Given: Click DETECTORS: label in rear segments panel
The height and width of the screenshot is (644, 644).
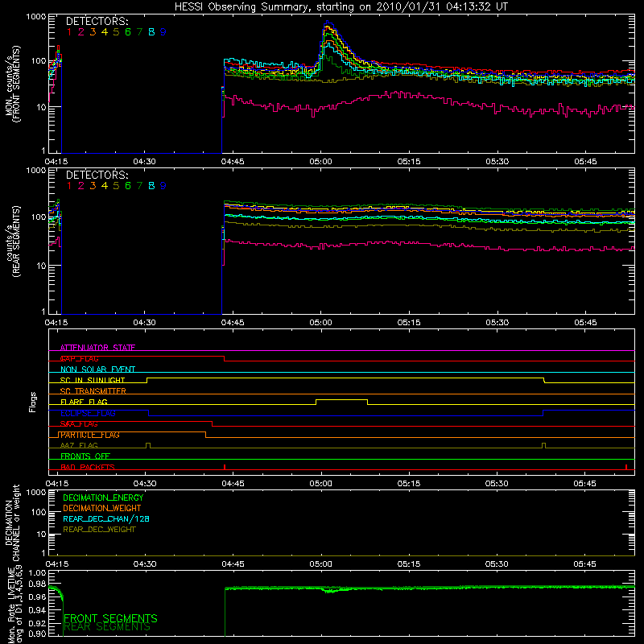Looking at the screenshot, I should click(97, 175).
